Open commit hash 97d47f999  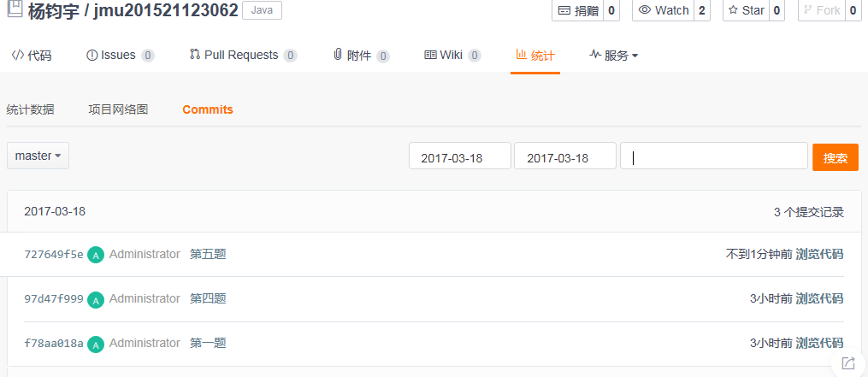click(x=54, y=299)
